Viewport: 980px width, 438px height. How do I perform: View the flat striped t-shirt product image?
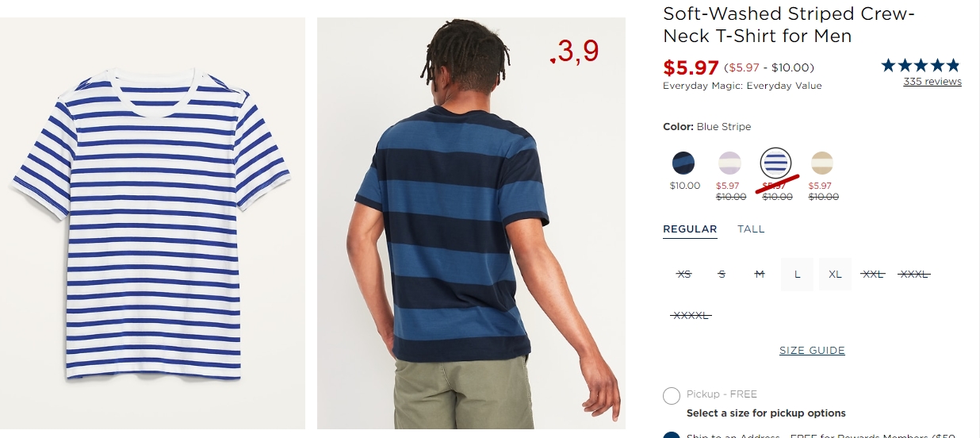(x=152, y=224)
